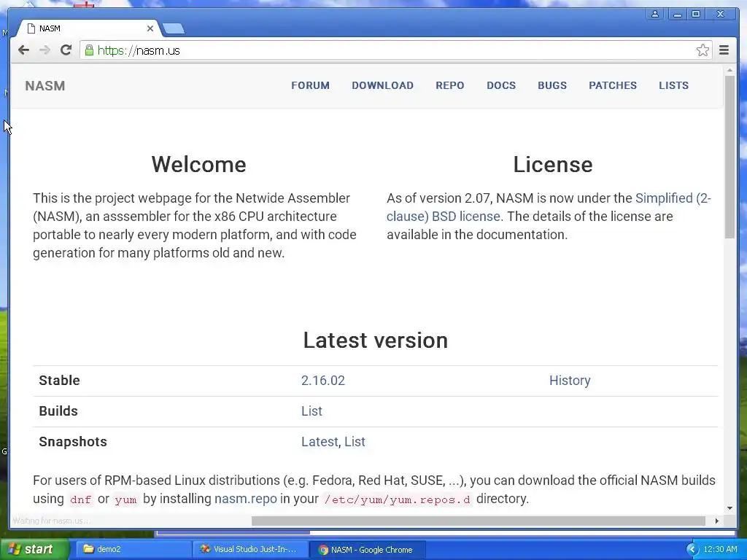Open a new tab button
The height and width of the screenshot is (560, 747).
[x=174, y=29]
